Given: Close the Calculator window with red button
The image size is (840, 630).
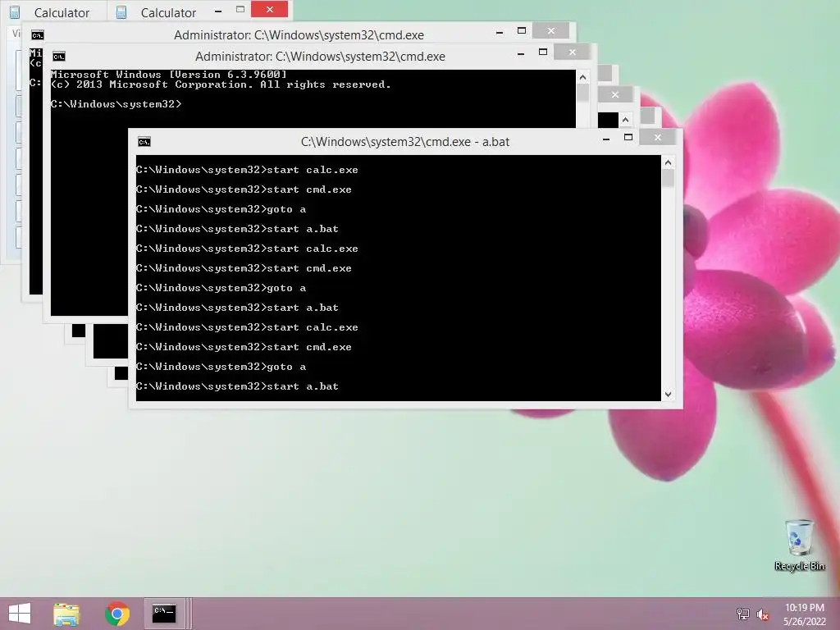Looking at the screenshot, I should [269, 9].
